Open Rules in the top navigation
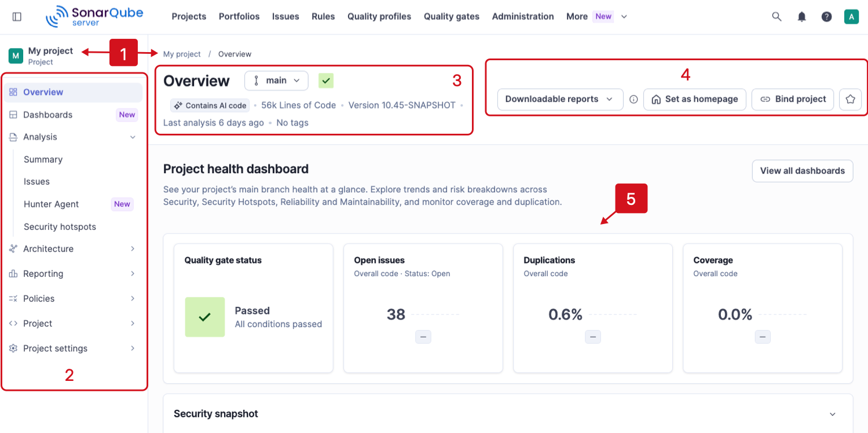 pos(323,17)
